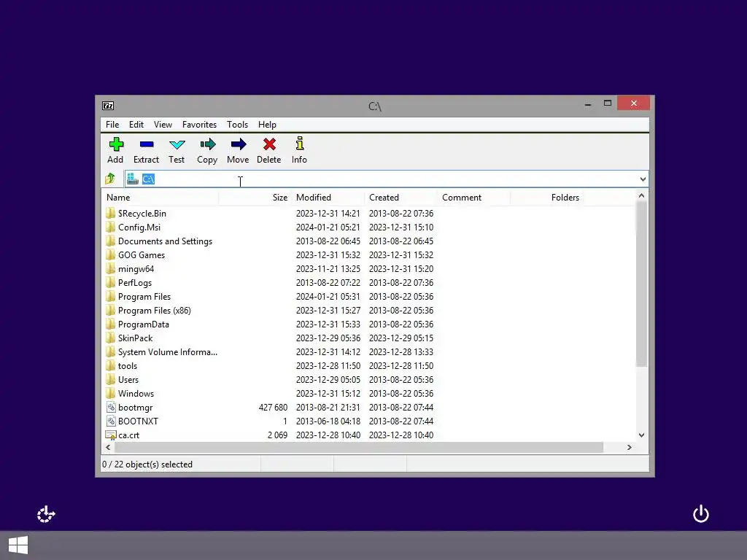Click the Delete toolbar icon
Screen dimensions: 747x560
pyautogui.click(x=269, y=144)
